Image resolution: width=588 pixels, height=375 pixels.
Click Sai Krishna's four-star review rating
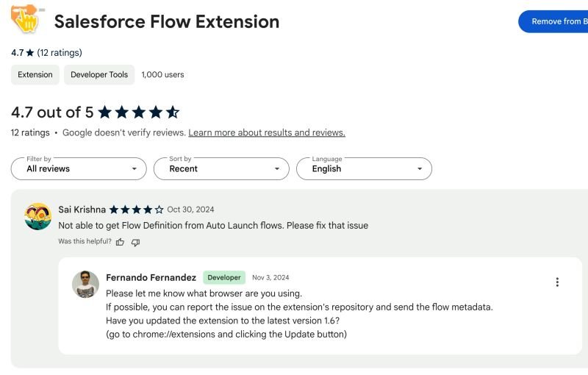point(137,210)
